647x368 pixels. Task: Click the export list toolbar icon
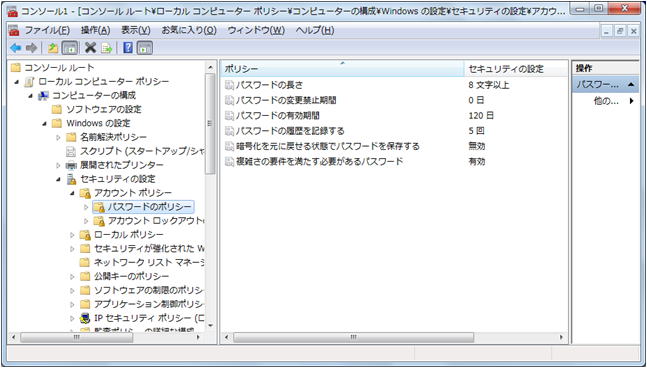tap(107, 49)
